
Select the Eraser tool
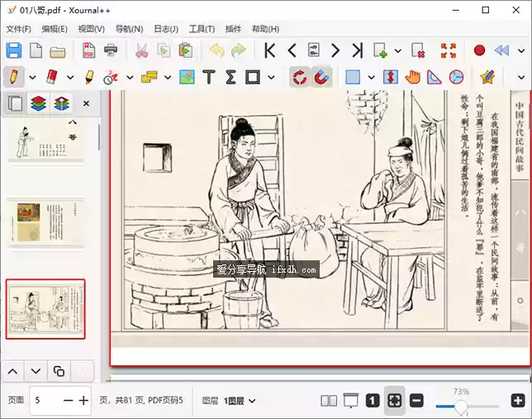point(51,77)
